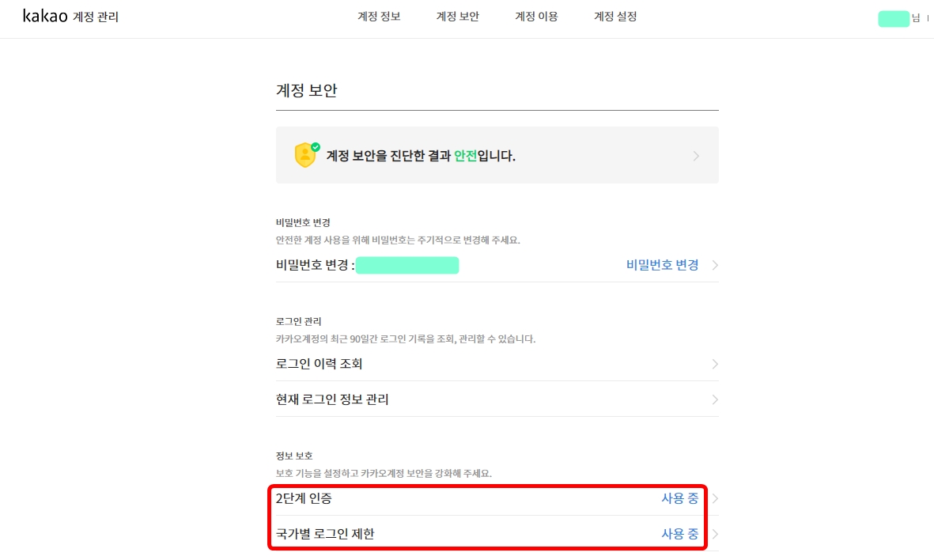This screenshot has height=560, width=934.
Task: Open the 계정 설정 section
Action: coord(614,15)
